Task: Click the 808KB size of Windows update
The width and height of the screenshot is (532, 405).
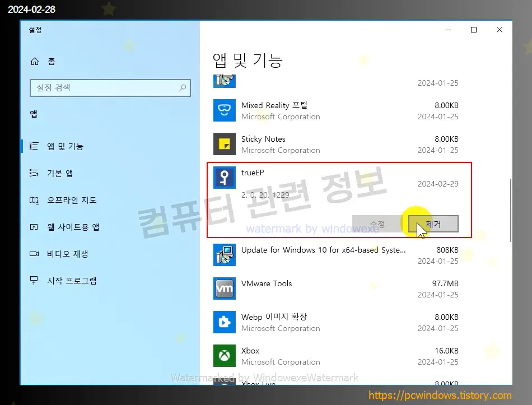Action: click(x=447, y=250)
